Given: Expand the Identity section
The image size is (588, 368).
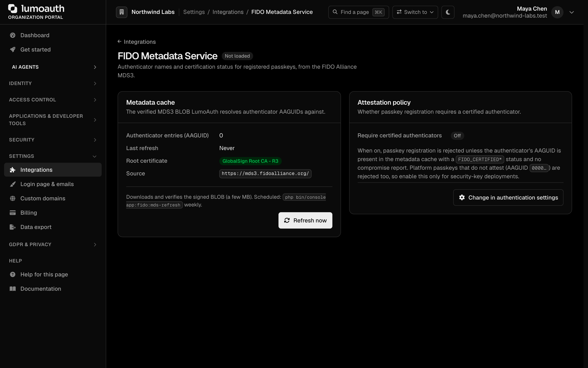Looking at the screenshot, I should (53, 83).
